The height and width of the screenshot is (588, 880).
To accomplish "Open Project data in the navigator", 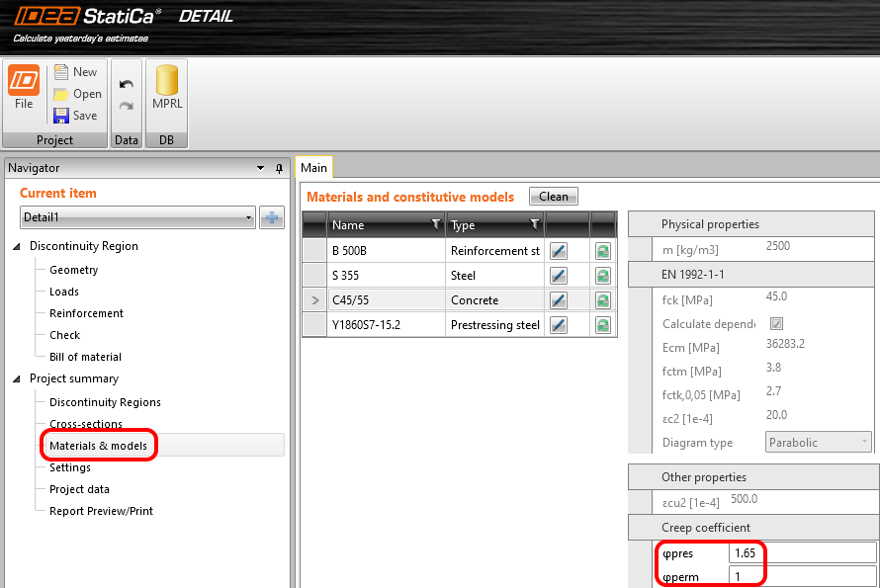I will (79, 489).
